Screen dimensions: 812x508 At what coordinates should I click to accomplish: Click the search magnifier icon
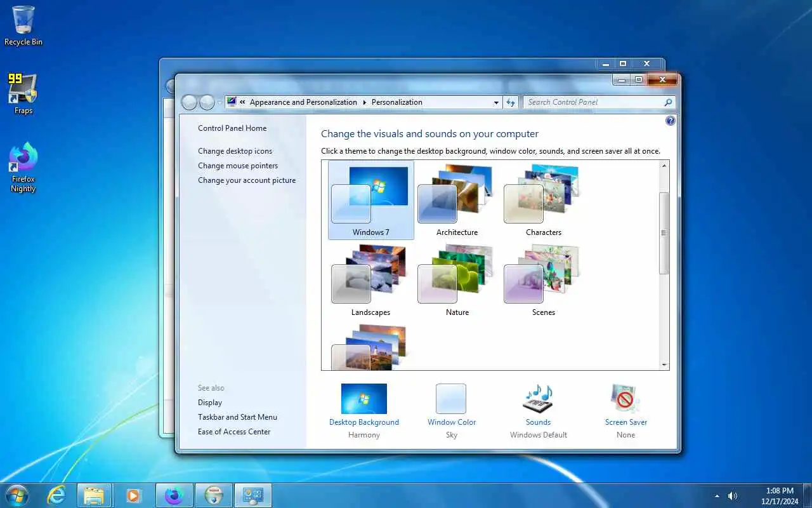click(x=668, y=102)
